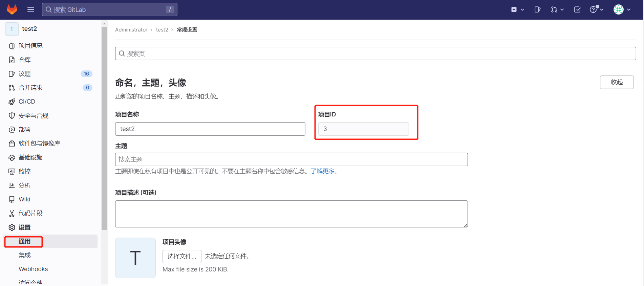Open the Webhooks settings menu item
This screenshot has height=286, width=644.
(33, 269)
